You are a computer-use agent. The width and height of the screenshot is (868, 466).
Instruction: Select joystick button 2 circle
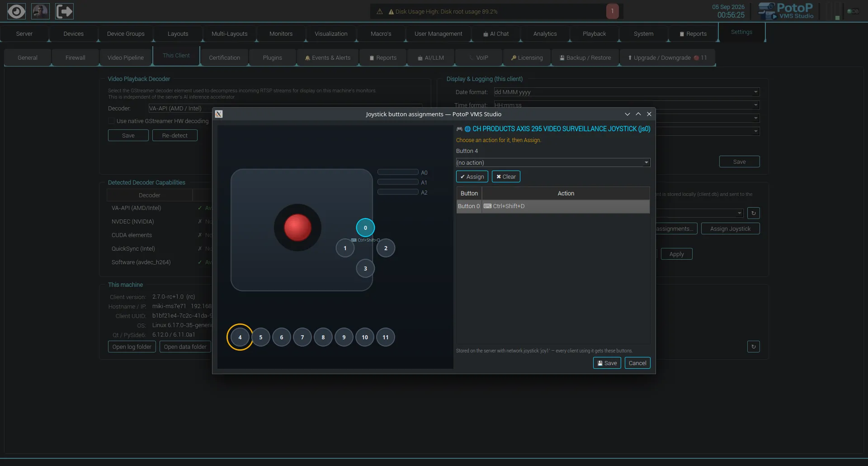(386, 248)
